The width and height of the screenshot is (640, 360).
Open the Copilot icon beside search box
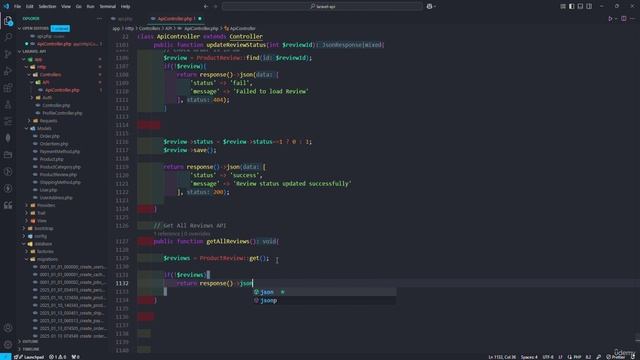[429, 7]
